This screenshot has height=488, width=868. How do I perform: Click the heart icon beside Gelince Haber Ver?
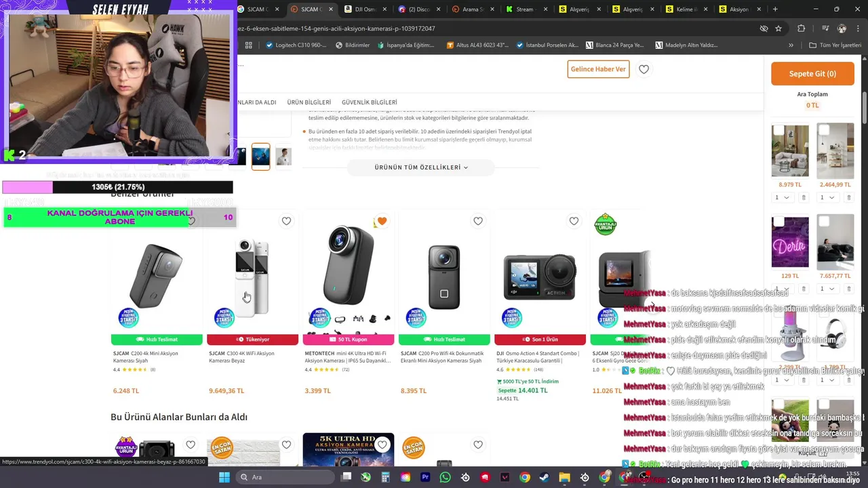pyautogui.click(x=644, y=69)
